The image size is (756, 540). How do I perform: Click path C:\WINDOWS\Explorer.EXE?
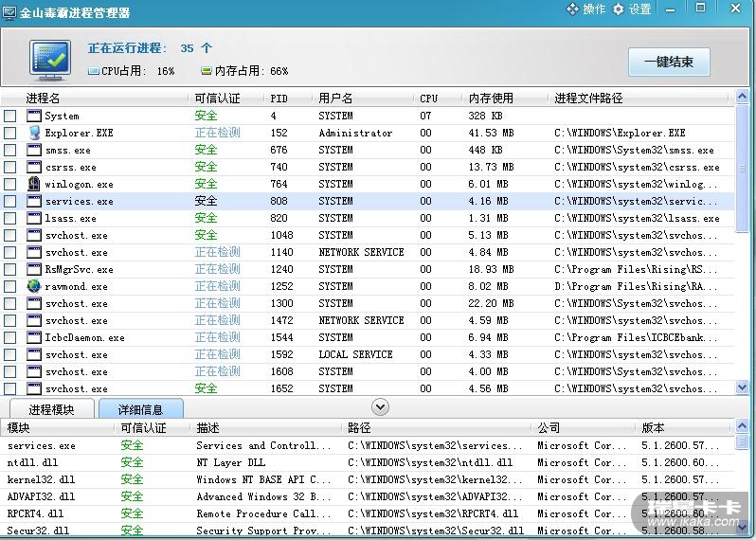(620, 133)
